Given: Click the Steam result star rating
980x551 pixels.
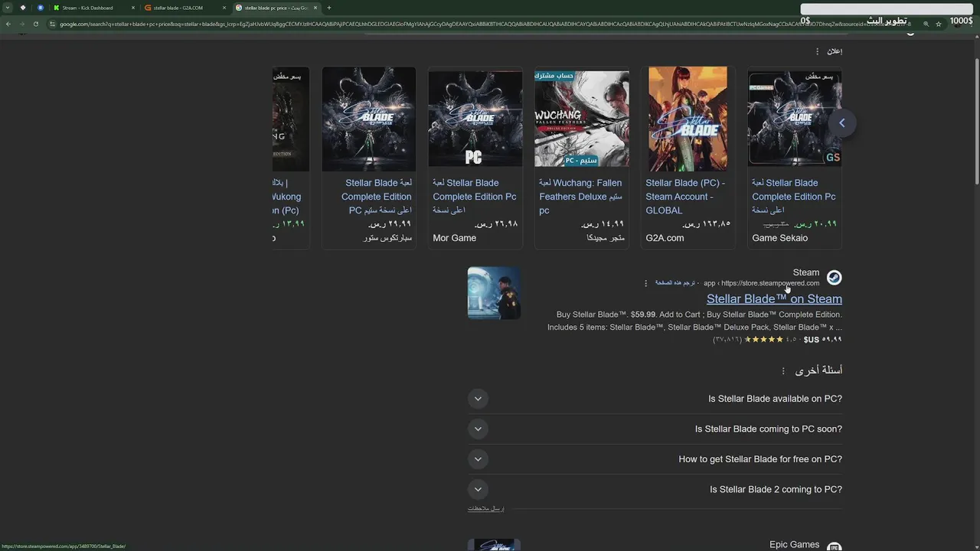Looking at the screenshot, I should tap(764, 340).
